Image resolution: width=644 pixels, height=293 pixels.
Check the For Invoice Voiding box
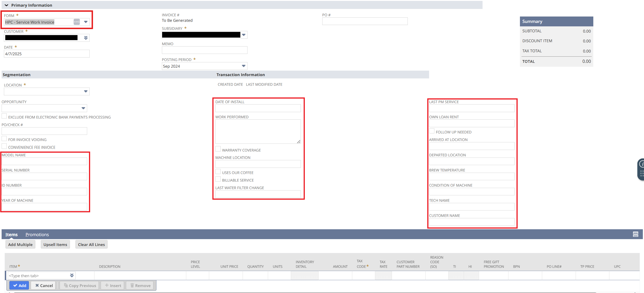tap(4, 138)
